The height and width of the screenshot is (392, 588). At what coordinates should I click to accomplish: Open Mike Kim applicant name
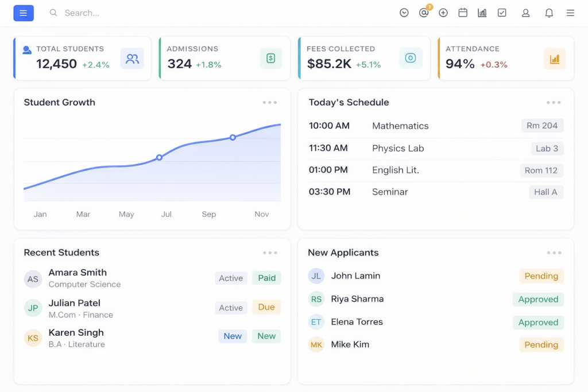[350, 344]
